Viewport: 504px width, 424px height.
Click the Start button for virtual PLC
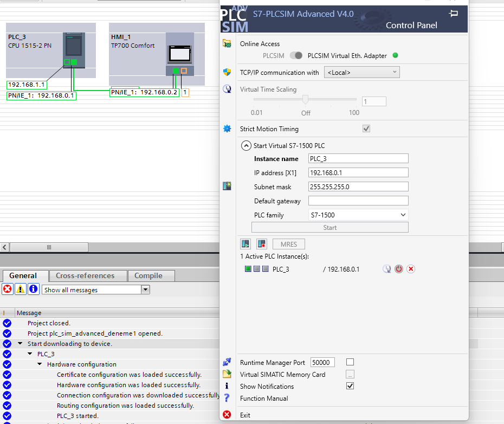click(x=330, y=227)
